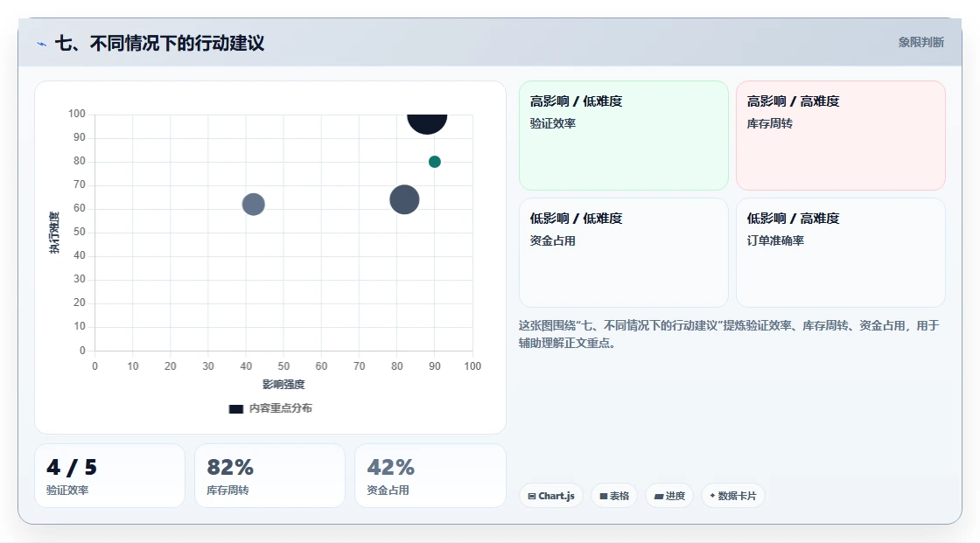Open the 高影响 / 低难度 quadrant card
This screenshot has width=980, height=543.
pyautogui.click(x=624, y=136)
